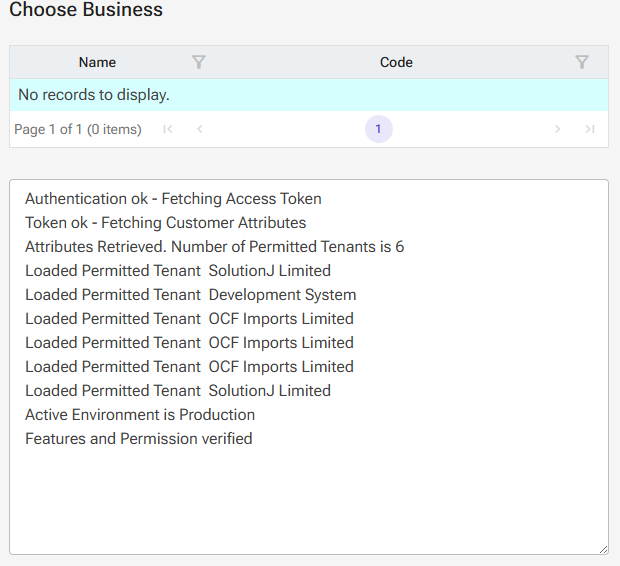Viewport: 620px width, 566px height.
Task: Click the 'Page 1 of 1' pager summary
Action: [x=78, y=129]
